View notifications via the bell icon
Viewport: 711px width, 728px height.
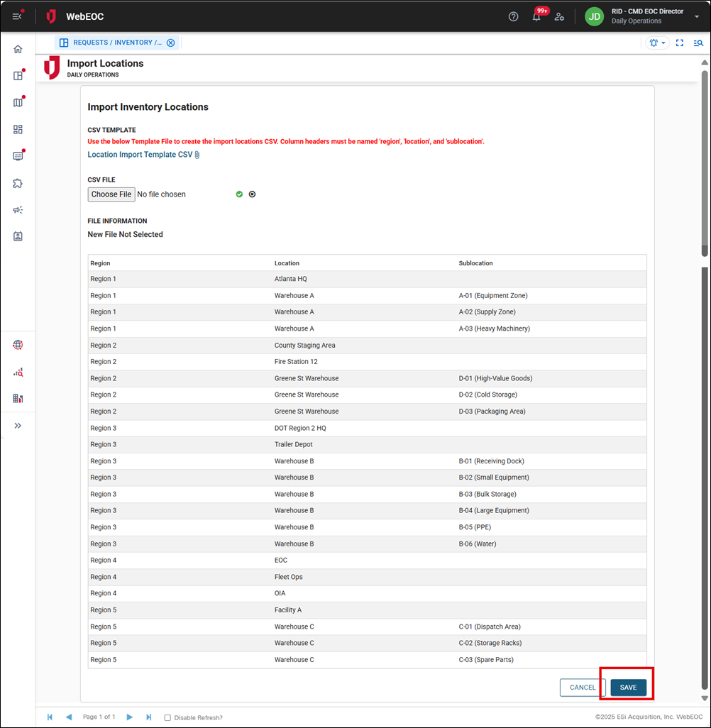coord(536,16)
